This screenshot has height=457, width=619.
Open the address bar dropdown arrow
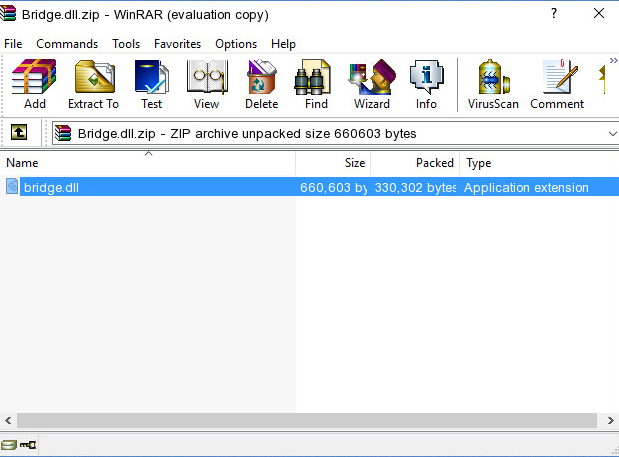pyautogui.click(x=612, y=134)
